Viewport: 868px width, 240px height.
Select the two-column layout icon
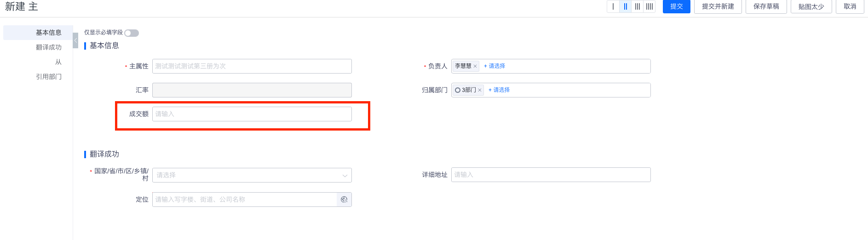tap(625, 6)
